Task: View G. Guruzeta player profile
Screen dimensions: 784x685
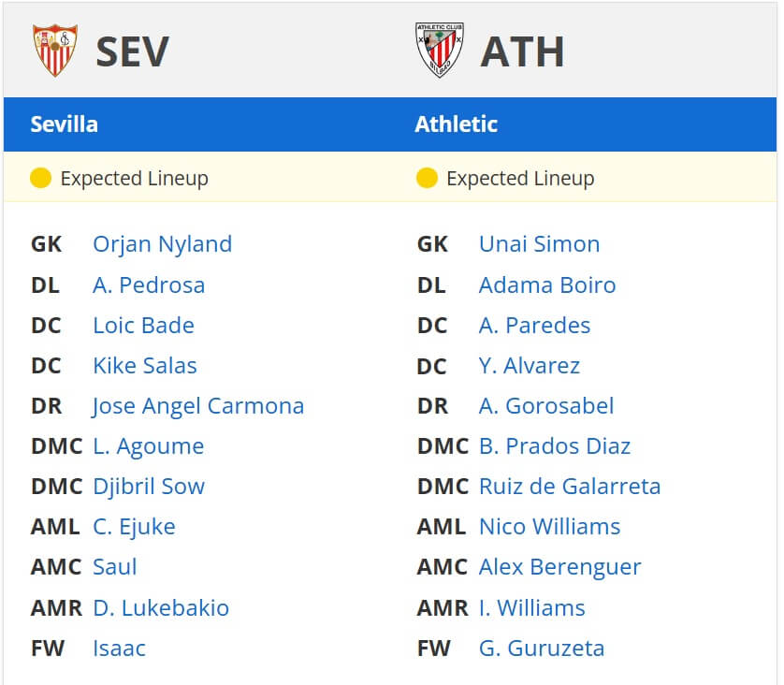Action: pos(542,648)
